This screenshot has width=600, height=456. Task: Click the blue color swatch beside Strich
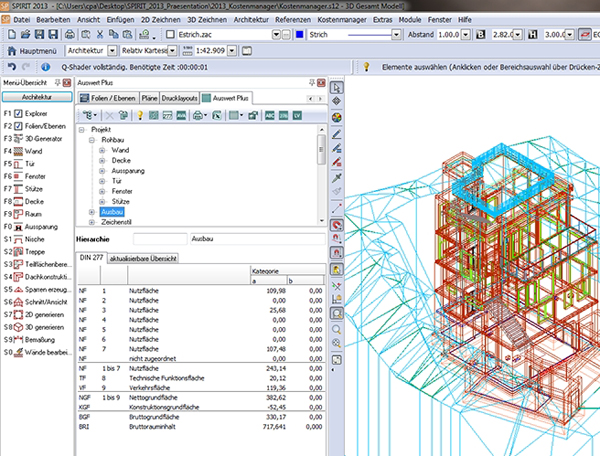(x=300, y=34)
